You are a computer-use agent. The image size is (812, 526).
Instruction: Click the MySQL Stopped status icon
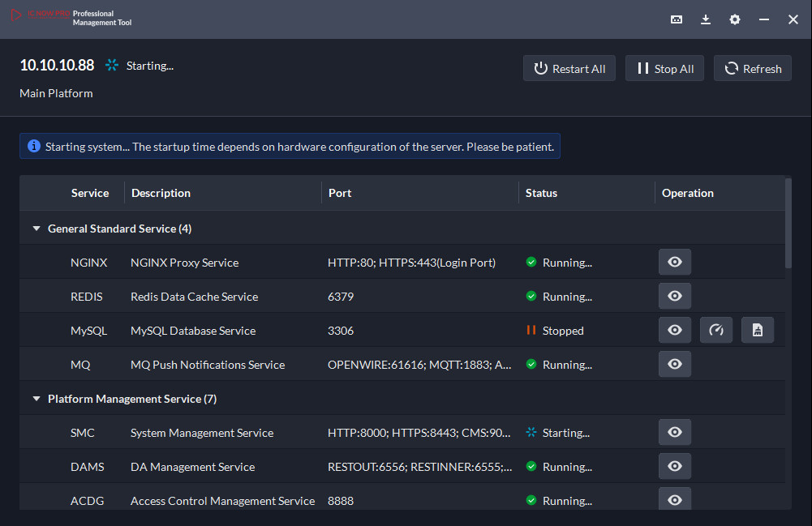coord(531,331)
